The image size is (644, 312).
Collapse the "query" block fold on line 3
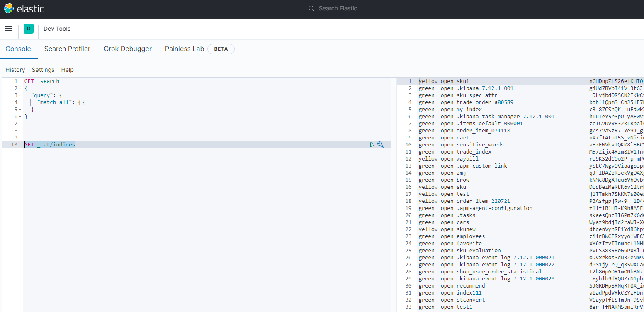(20, 95)
